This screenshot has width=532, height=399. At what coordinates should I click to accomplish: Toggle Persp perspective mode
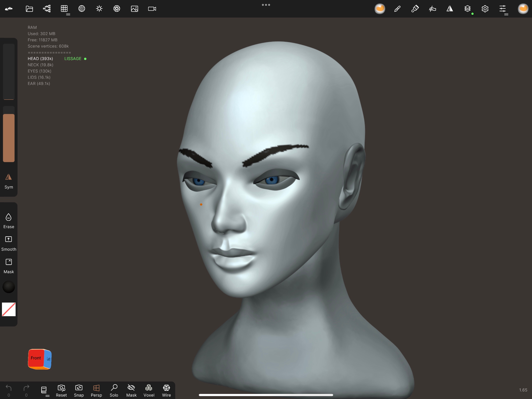tap(96, 390)
